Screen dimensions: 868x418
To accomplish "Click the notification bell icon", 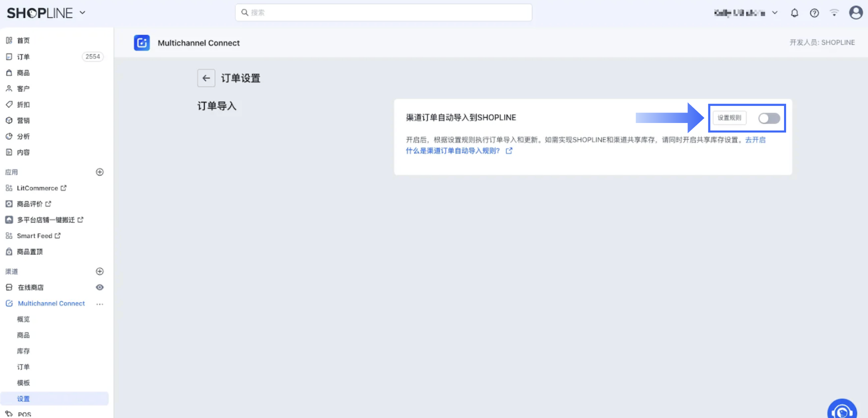I will 794,13.
